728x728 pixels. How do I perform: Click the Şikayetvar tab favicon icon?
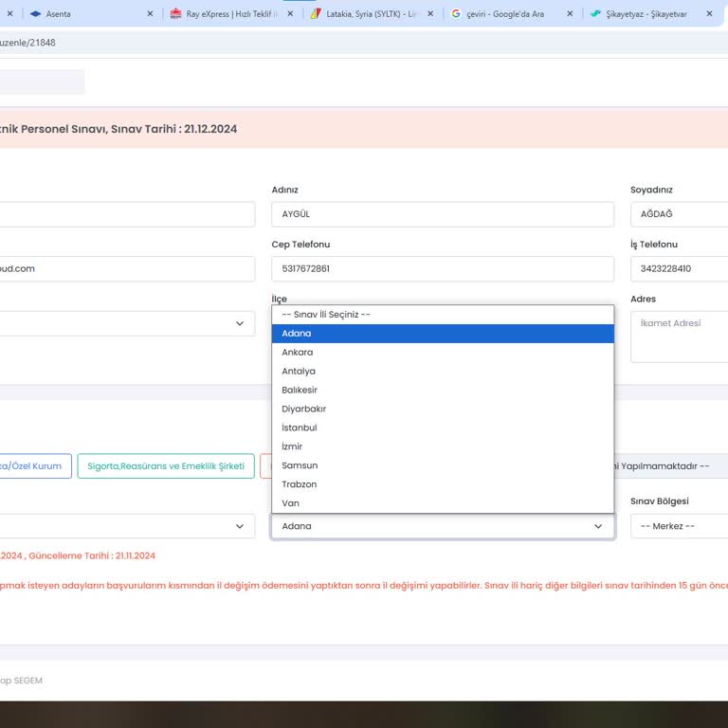click(x=595, y=14)
